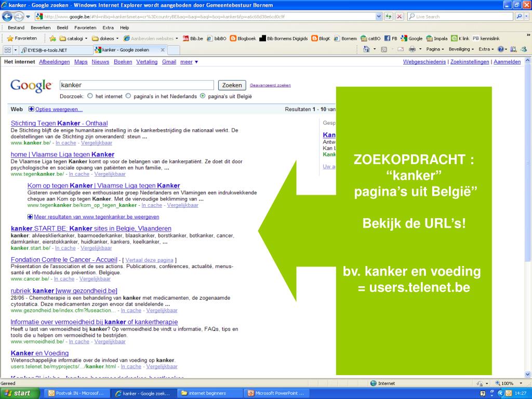Screen dimensions: 532x399
Task: Open 'home | Vlaamse Liga tegen Kanker' result
Action: point(62,154)
